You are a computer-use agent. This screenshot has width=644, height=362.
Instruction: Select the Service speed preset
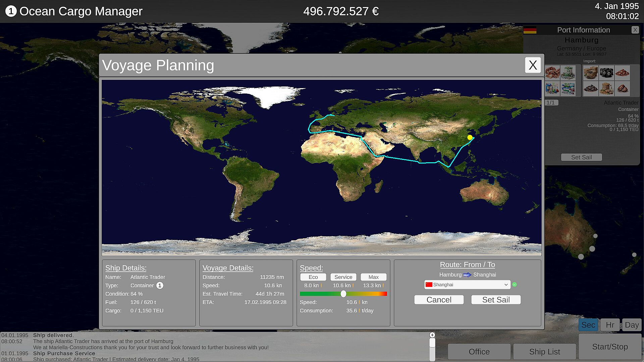coord(343,277)
